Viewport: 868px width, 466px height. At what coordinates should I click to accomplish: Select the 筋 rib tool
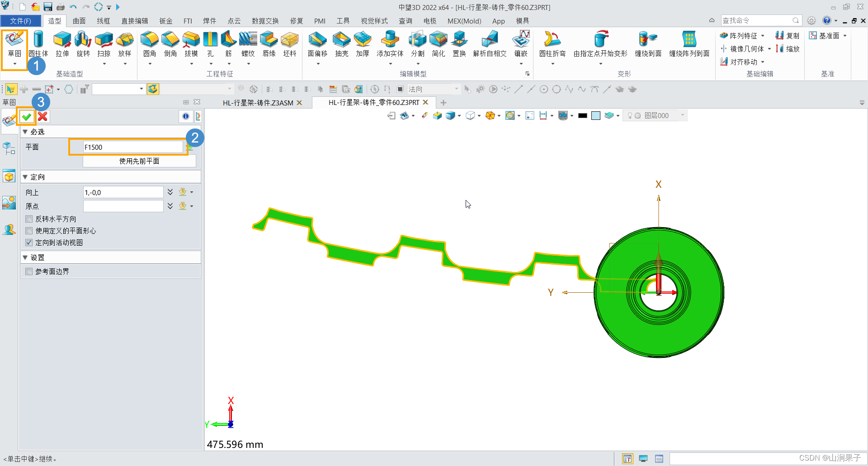(228, 44)
